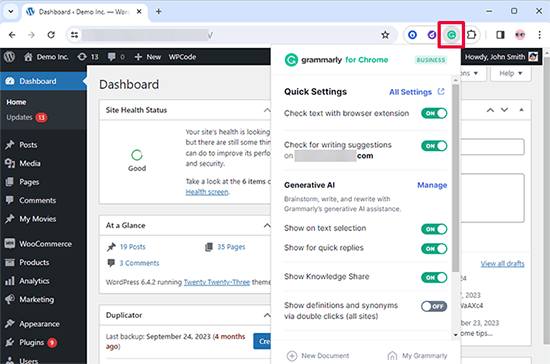Open Twenty Twenty-Three theme link

coord(217,282)
